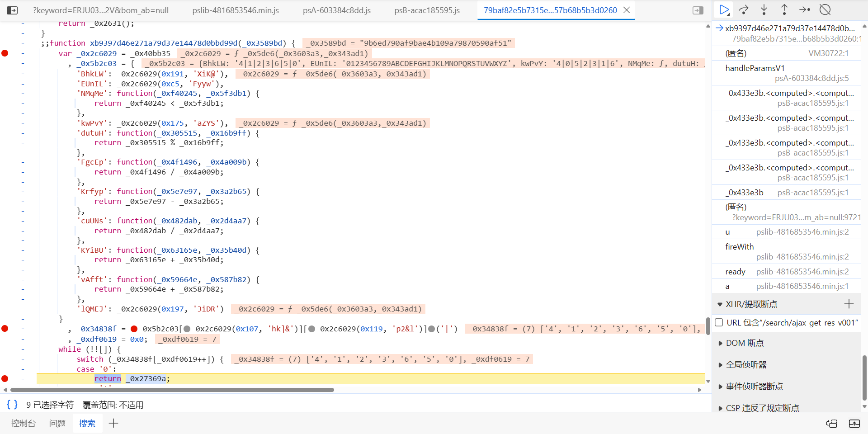Toggle the file navigator sidebar icon

click(12, 10)
